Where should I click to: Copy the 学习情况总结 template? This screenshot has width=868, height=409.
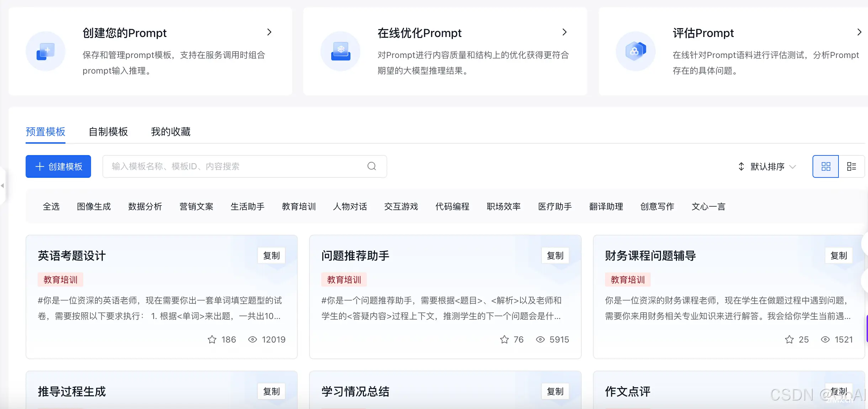(555, 392)
